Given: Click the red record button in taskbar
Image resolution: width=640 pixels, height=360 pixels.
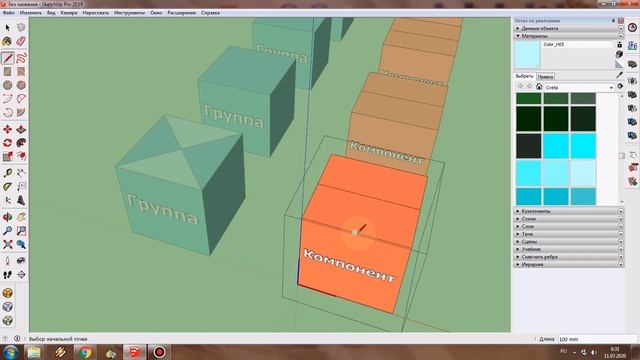Looking at the screenshot, I should [x=159, y=352].
